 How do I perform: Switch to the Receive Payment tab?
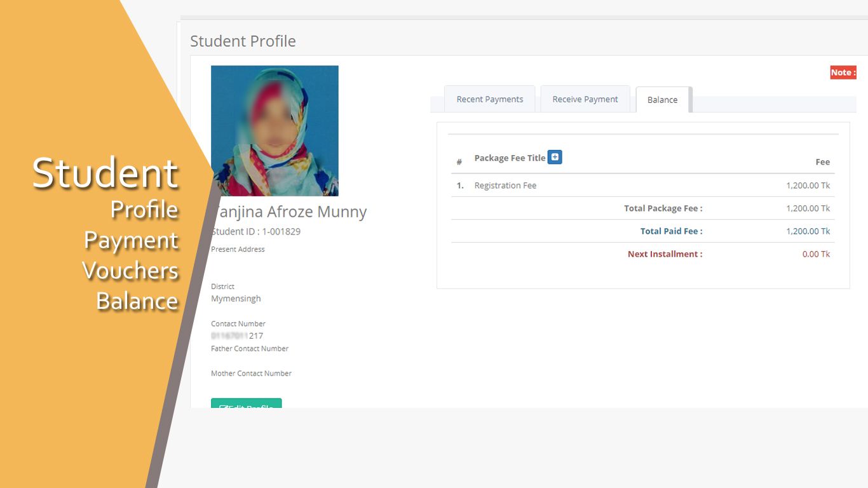tap(585, 99)
